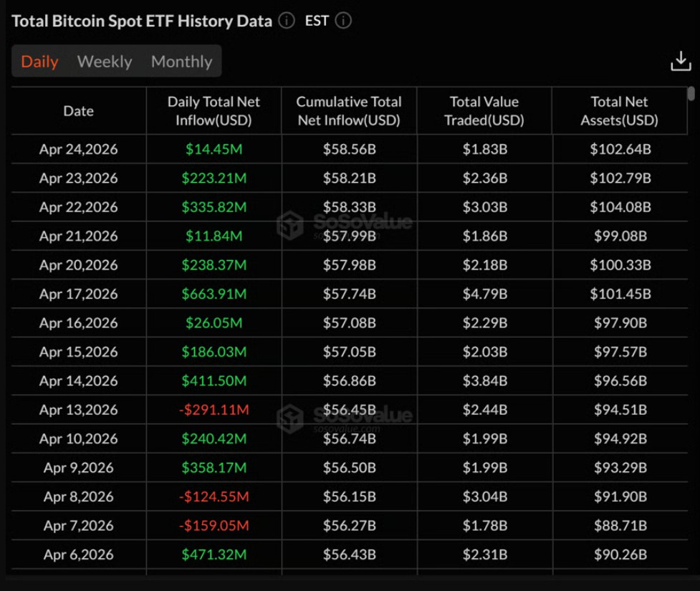
Task: Select the Apr 6, 2026 date cell
Action: pyautogui.click(x=78, y=554)
